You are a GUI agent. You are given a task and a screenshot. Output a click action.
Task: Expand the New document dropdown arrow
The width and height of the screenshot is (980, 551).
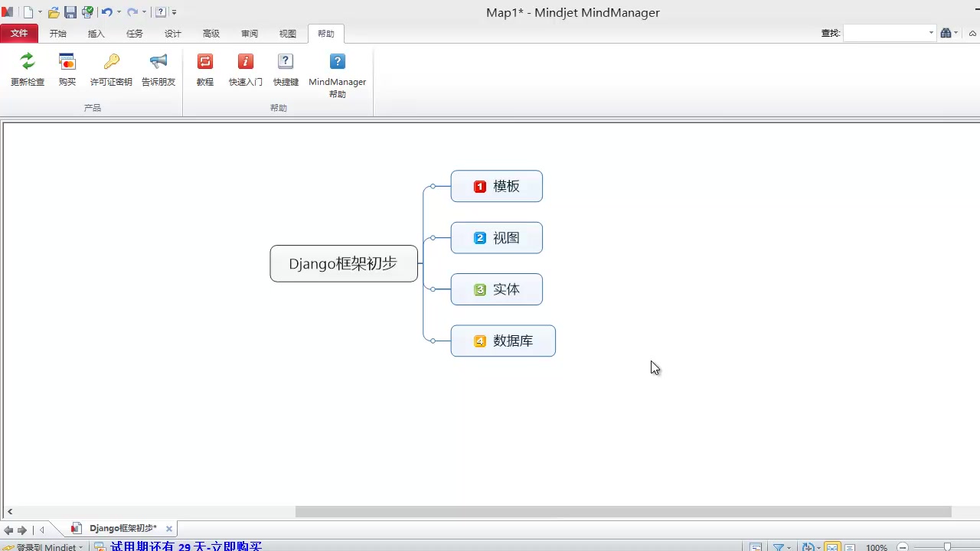coord(40,12)
